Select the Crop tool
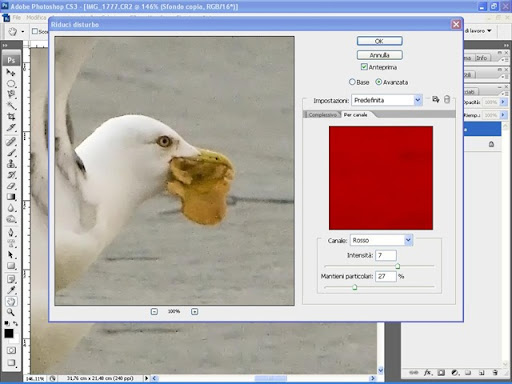Viewport: 512px width, 384px height. click(11, 117)
